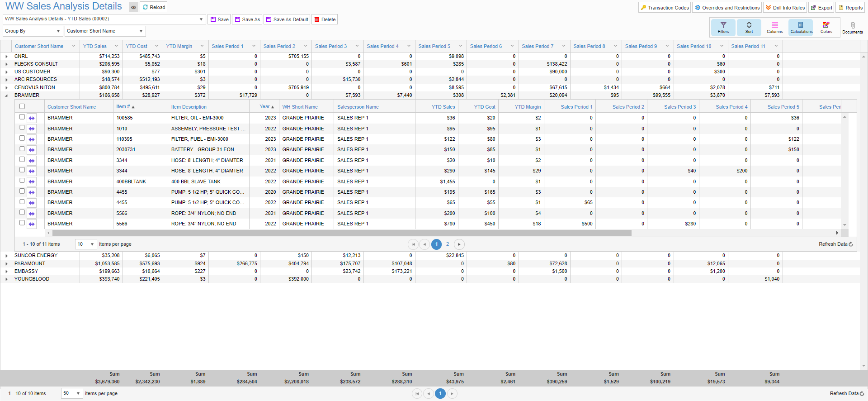Open the Columns chooser
The width and height of the screenshot is (868, 401).
(774, 27)
